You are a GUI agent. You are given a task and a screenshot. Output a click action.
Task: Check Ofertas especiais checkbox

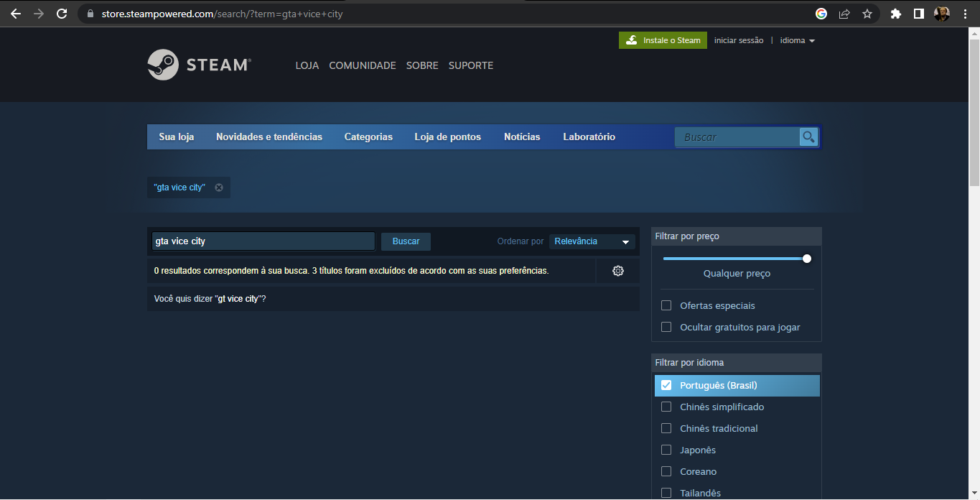tap(666, 305)
